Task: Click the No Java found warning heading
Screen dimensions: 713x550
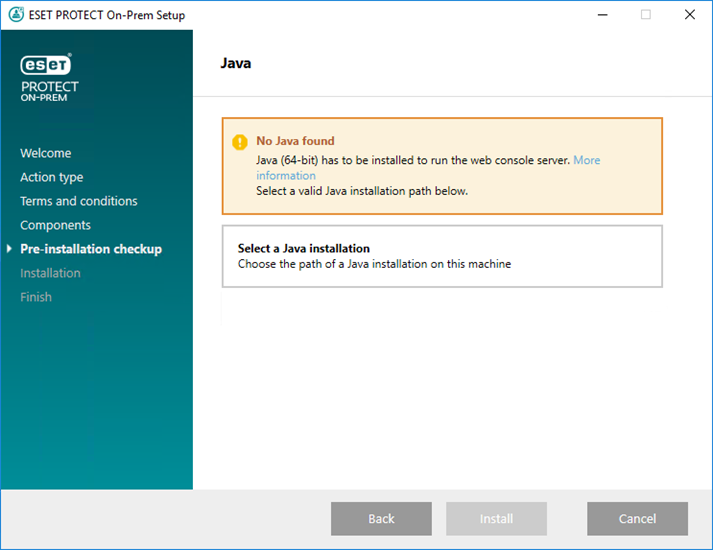Action: coord(295,141)
